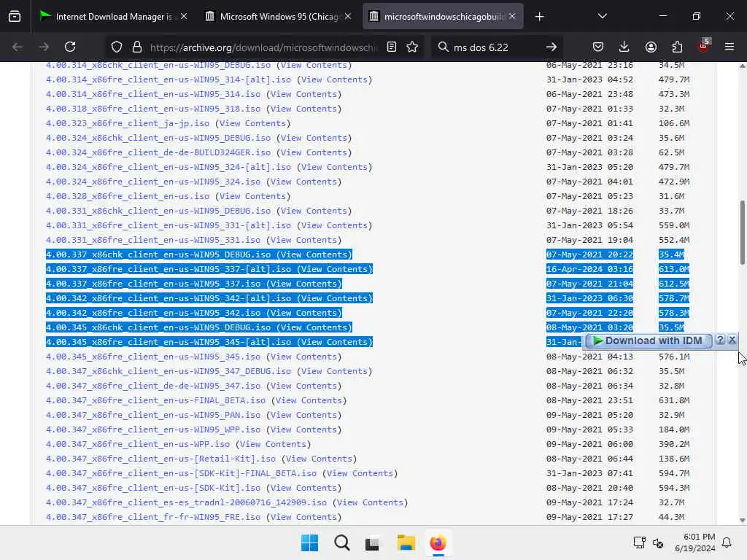Open the network display tray icon

click(x=639, y=542)
